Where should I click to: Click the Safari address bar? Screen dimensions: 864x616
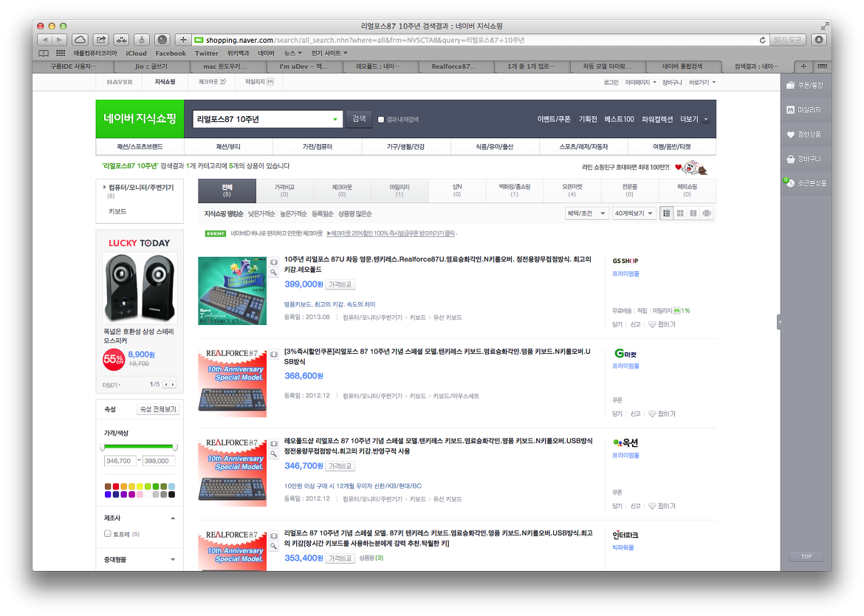click(479, 40)
